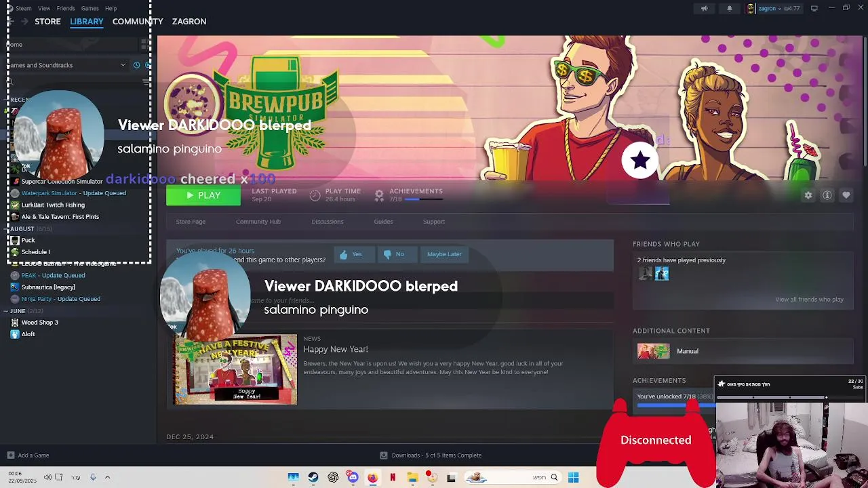Click Steam icon in taskbar
This screenshot has height=488, width=868.
pos(313,478)
